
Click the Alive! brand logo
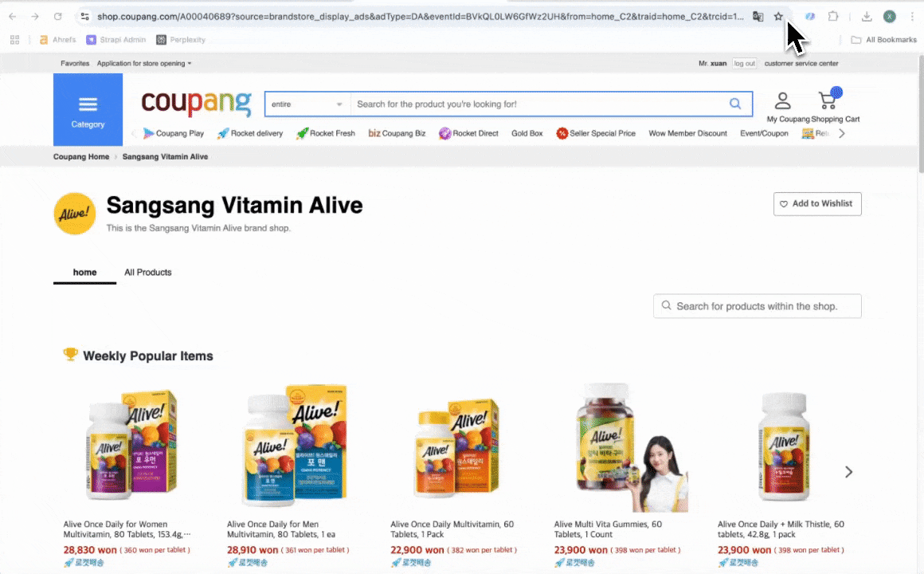tap(75, 214)
